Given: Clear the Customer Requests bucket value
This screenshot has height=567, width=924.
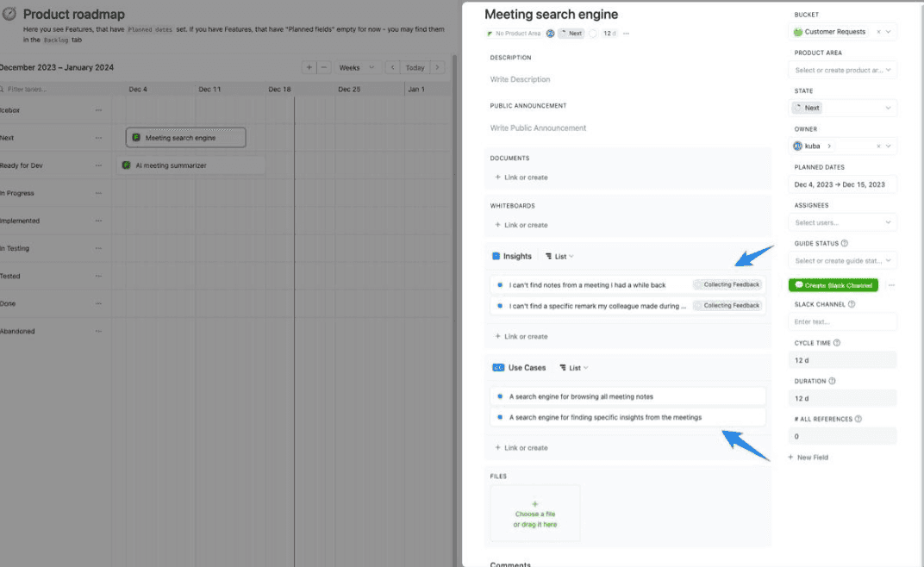Looking at the screenshot, I should [x=878, y=32].
